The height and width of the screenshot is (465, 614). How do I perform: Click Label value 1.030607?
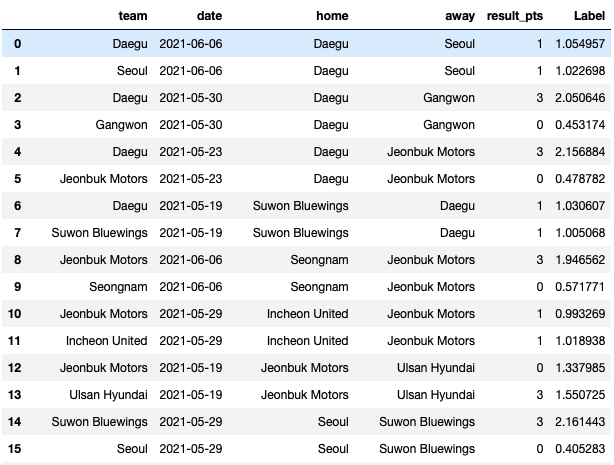pos(580,206)
